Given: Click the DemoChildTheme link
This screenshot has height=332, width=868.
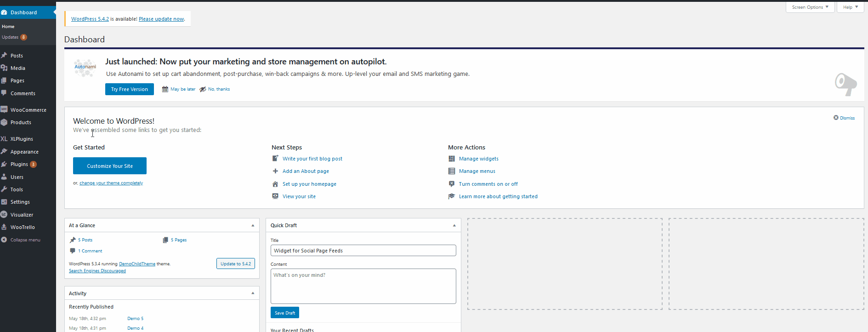Looking at the screenshot, I should (x=137, y=264).
